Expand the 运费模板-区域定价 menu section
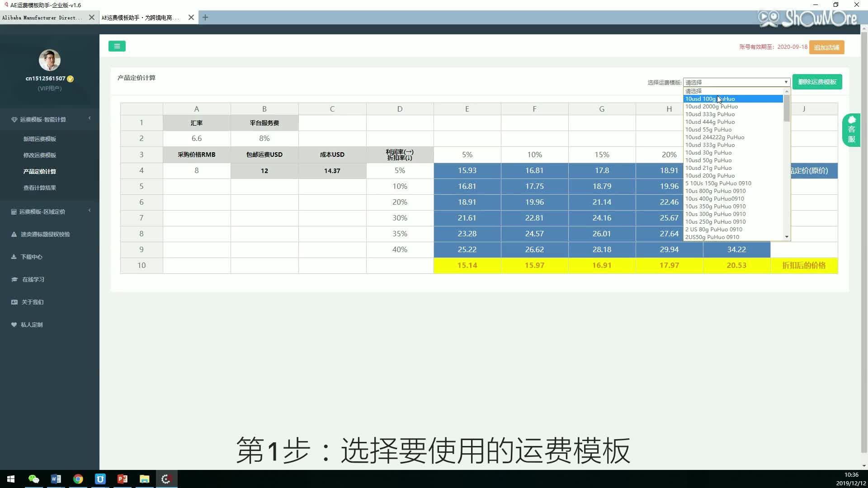Screen dimensions: 868x488 (42, 211)
